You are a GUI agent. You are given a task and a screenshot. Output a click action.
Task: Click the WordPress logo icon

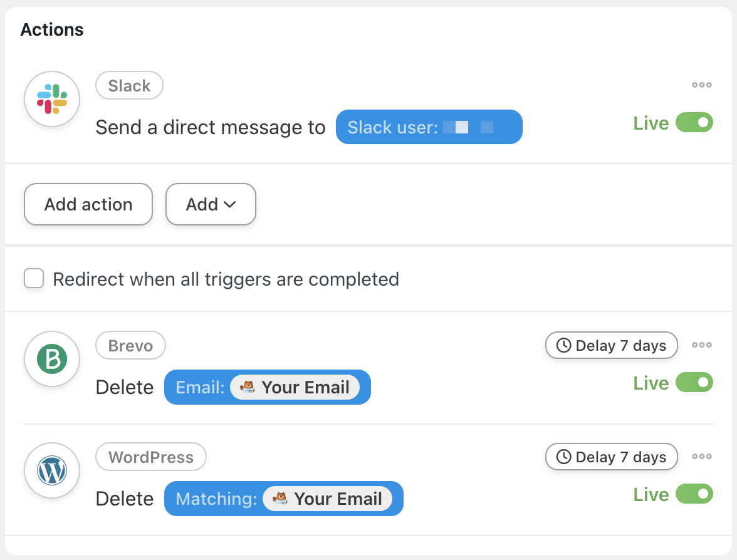coord(52,470)
